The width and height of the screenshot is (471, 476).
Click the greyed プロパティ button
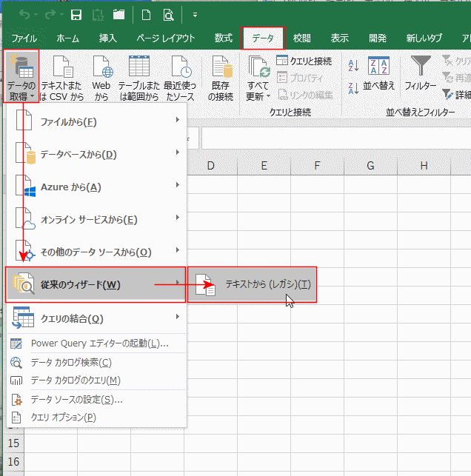tap(300, 78)
